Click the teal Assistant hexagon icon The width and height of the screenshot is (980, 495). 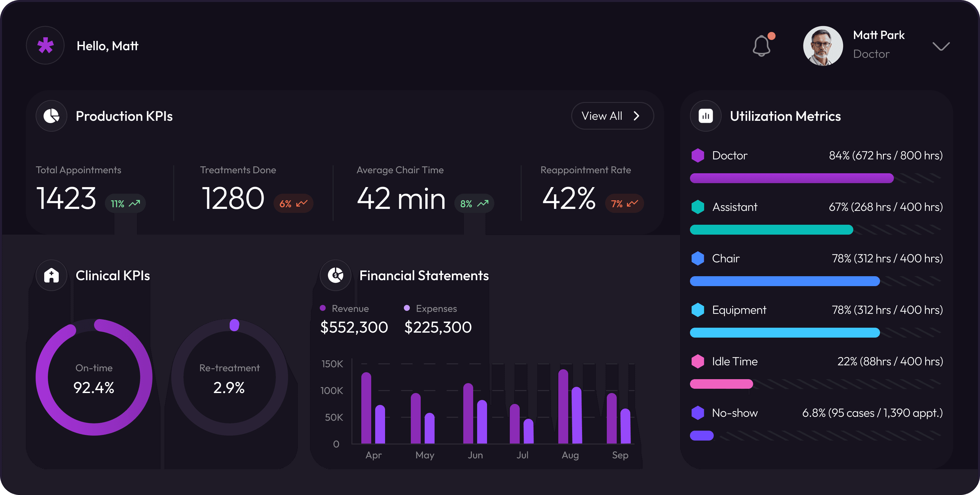[x=698, y=207]
